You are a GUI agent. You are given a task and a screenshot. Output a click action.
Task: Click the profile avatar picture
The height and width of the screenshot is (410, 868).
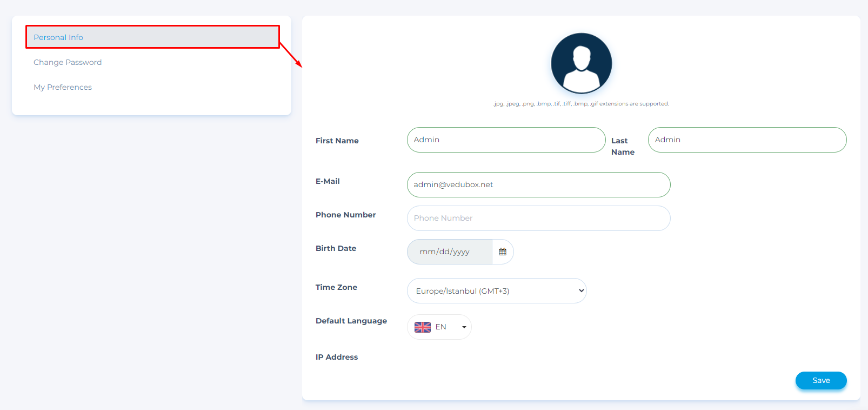[581, 63]
